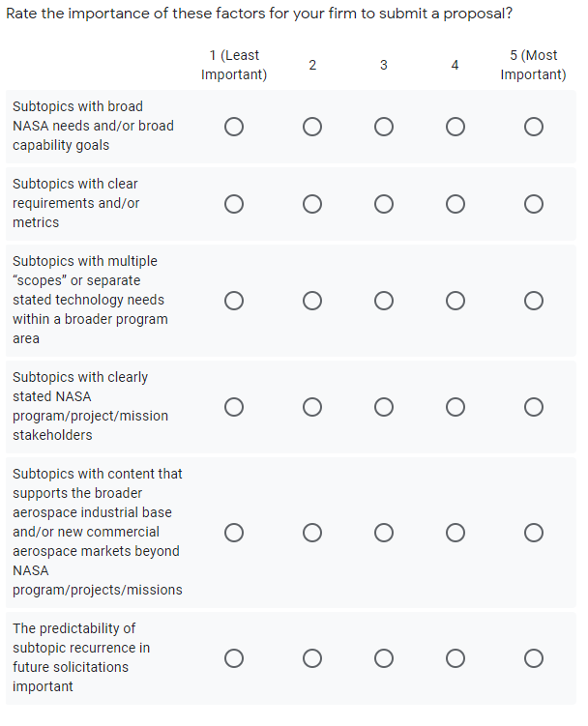Viewport: 588px width, 726px height.
Task: Choose rating 4 for multiple "scopes" subtopics
Action: pyautogui.click(x=455, y=301)
